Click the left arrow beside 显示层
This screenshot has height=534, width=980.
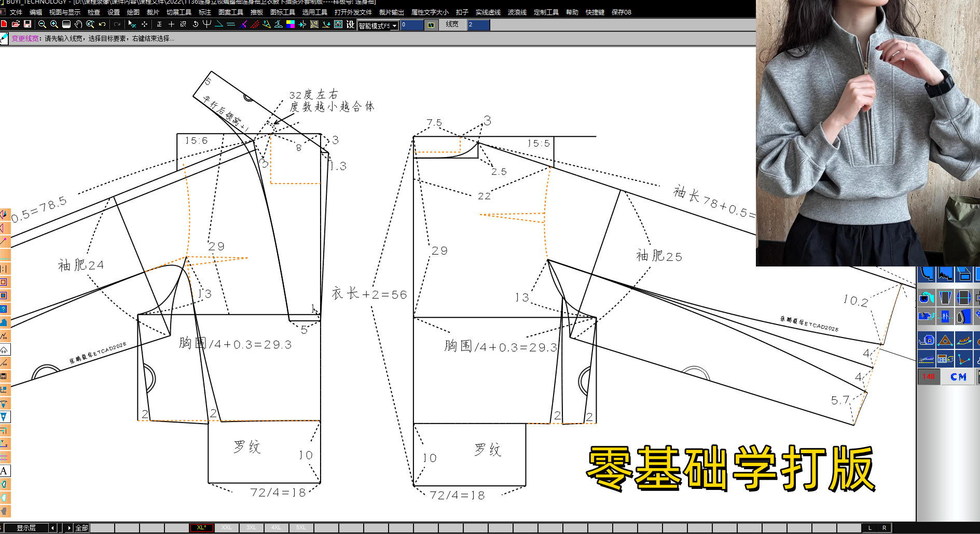(52, 527)
